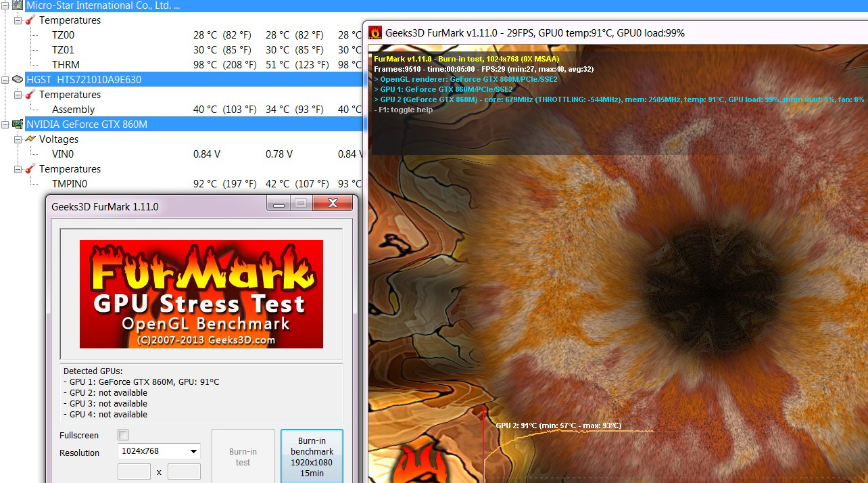Click the FurMark icon in render window title
868x483 pixels.
(x=375, y=32)
